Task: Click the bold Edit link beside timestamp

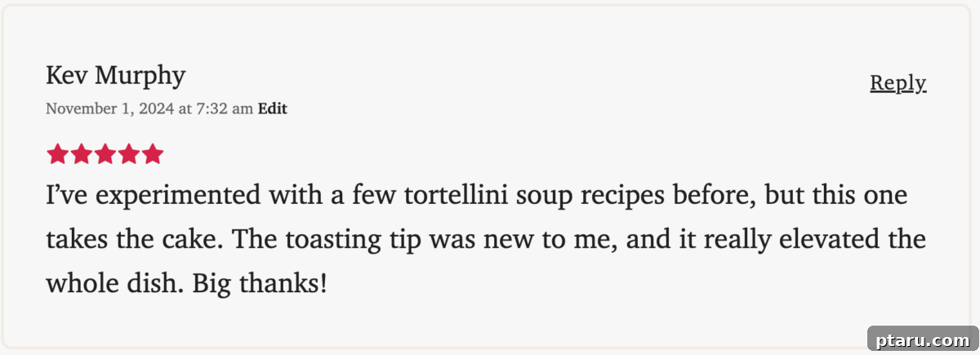Action: [272, 109]
